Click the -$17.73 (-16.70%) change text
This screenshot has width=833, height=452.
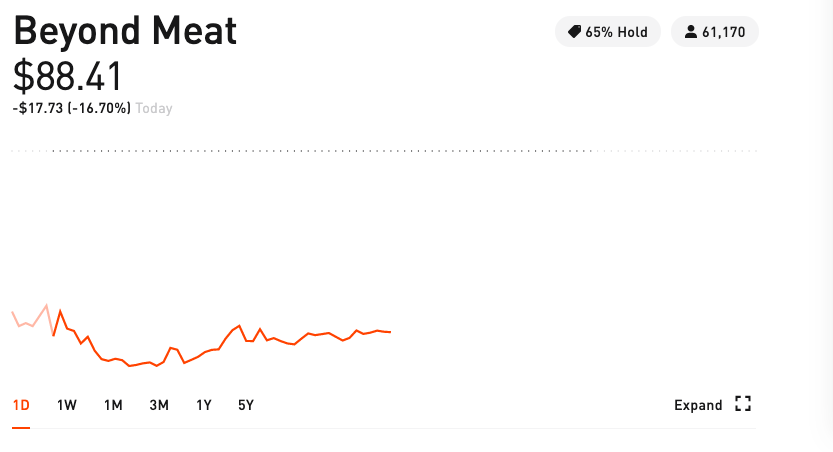(x=72, y=108)
